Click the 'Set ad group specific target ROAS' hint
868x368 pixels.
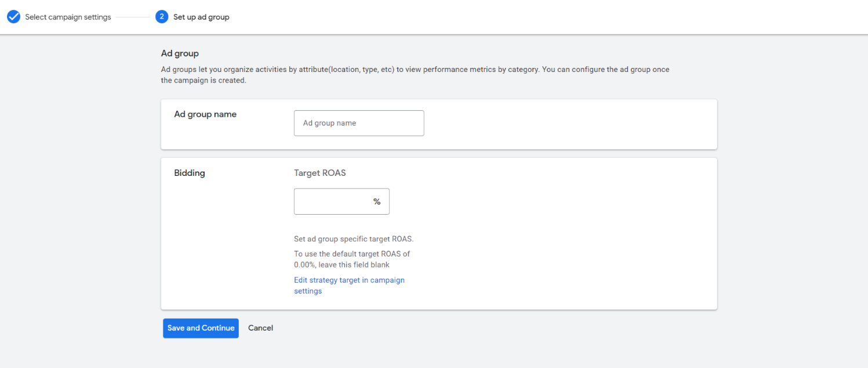click(x=353, y=239)
